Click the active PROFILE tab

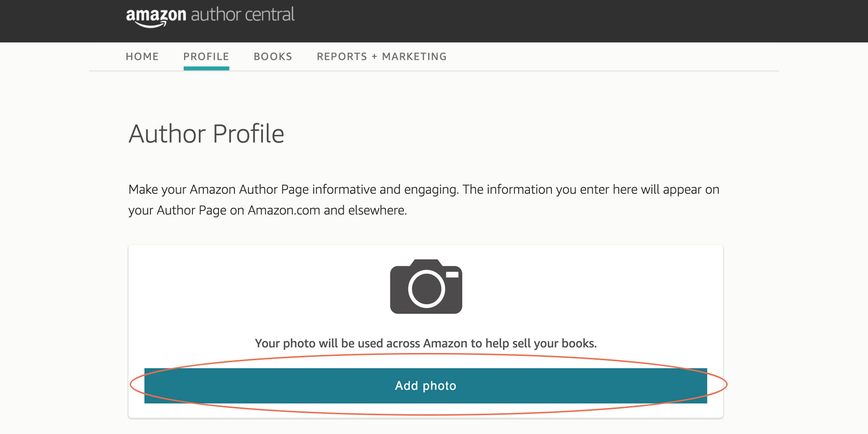206,56
